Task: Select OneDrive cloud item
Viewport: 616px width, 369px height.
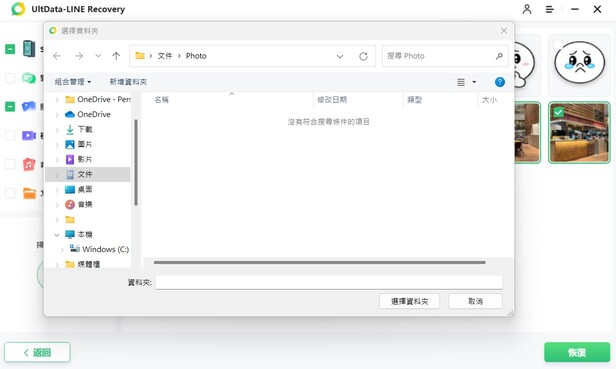Action: [x=88, y=114]
